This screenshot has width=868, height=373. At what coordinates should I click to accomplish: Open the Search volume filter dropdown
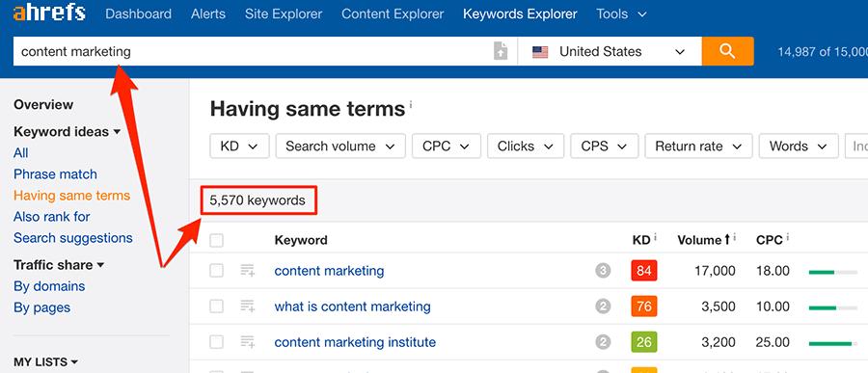(x=340, y=147)
